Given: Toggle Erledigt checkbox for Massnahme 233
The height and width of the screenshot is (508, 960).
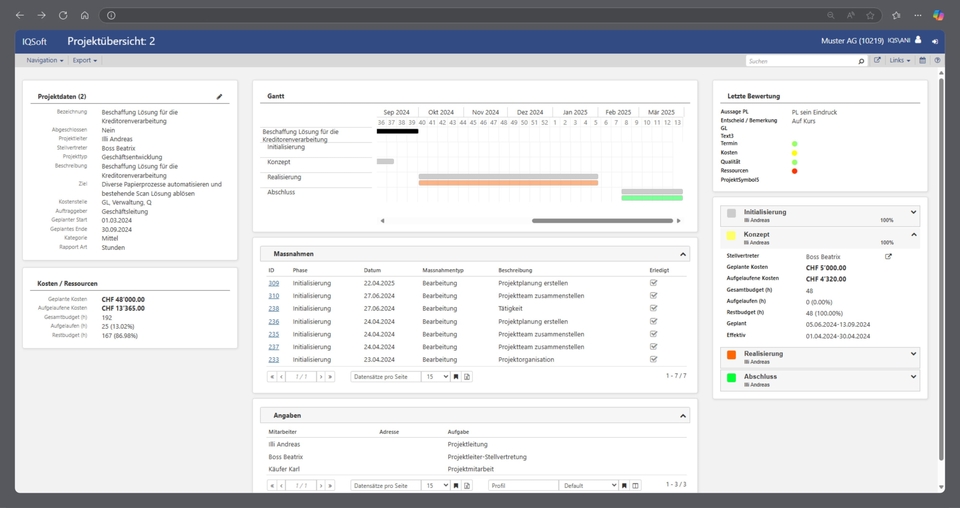Looking at the screenshot, I should (653, 360).
